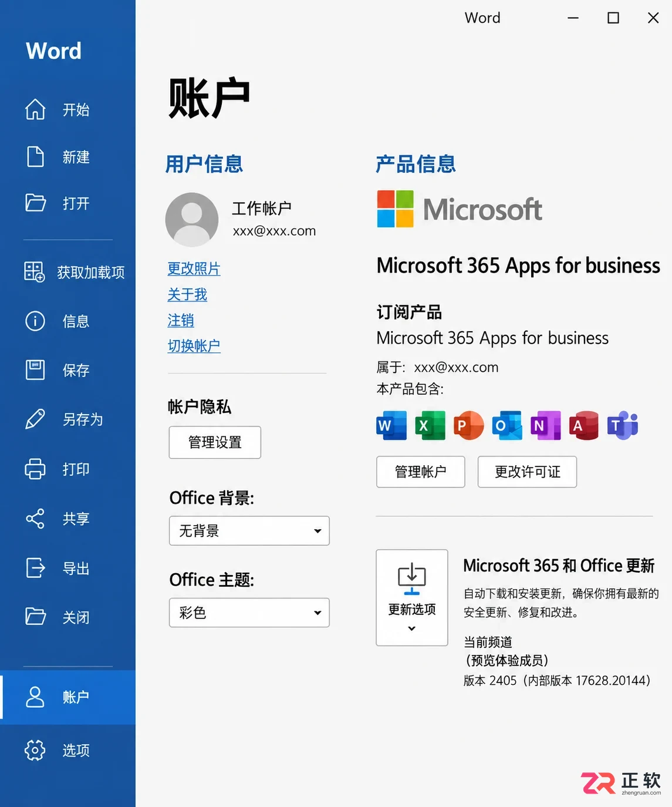This screenshot has width=672, height=807.
Task: Click the Home house icon in the sidebar
Action: point(35,109)
